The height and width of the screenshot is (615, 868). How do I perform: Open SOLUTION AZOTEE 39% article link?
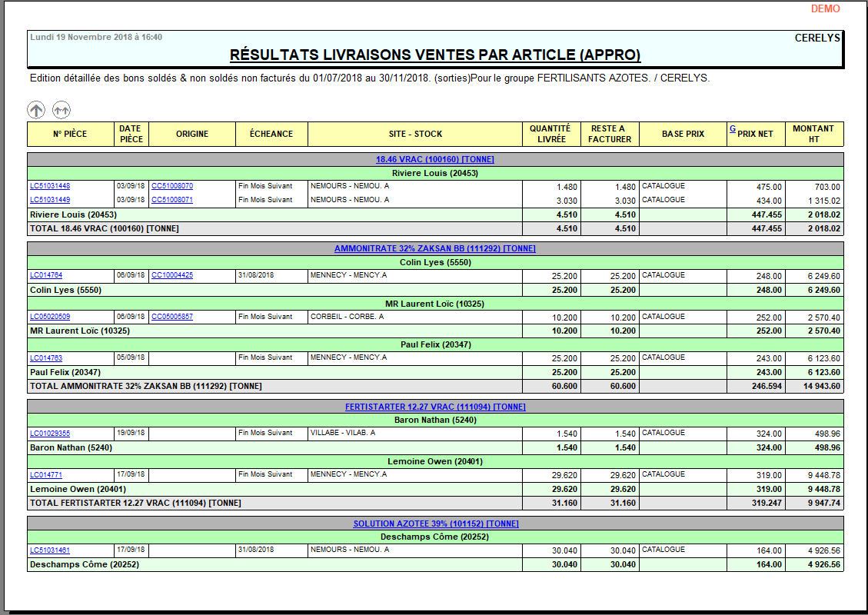coord(435,524)
